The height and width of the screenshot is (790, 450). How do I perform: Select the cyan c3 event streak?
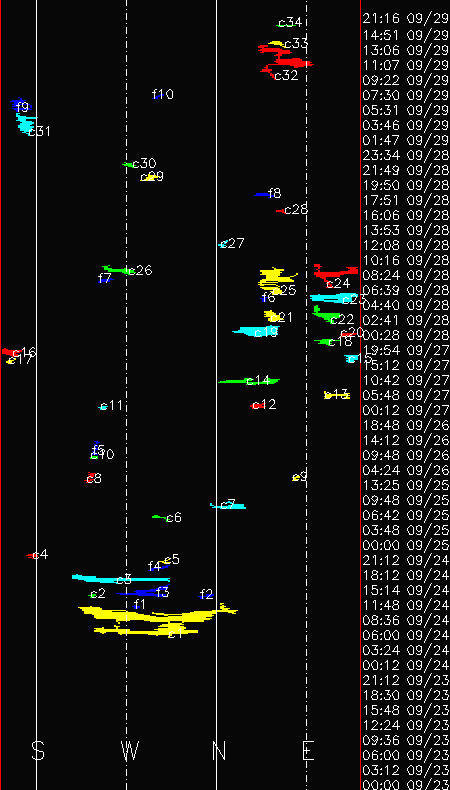click(121, 579)
